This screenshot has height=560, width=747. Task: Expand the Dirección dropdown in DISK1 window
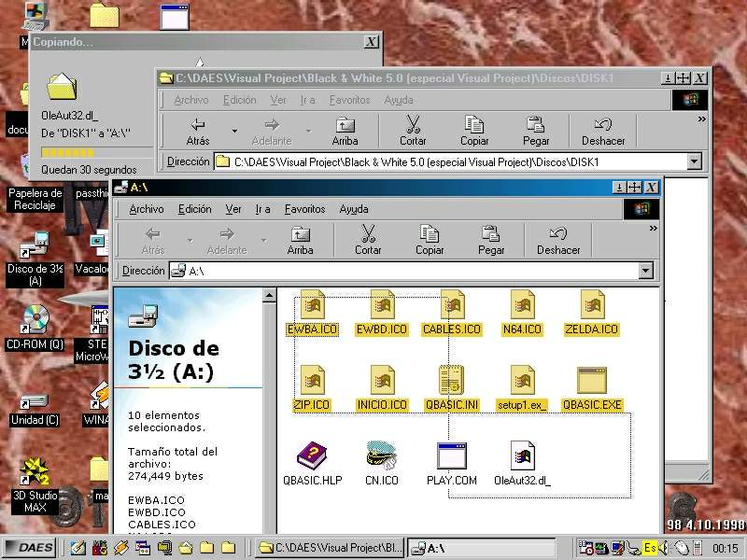tap(695, 161)
